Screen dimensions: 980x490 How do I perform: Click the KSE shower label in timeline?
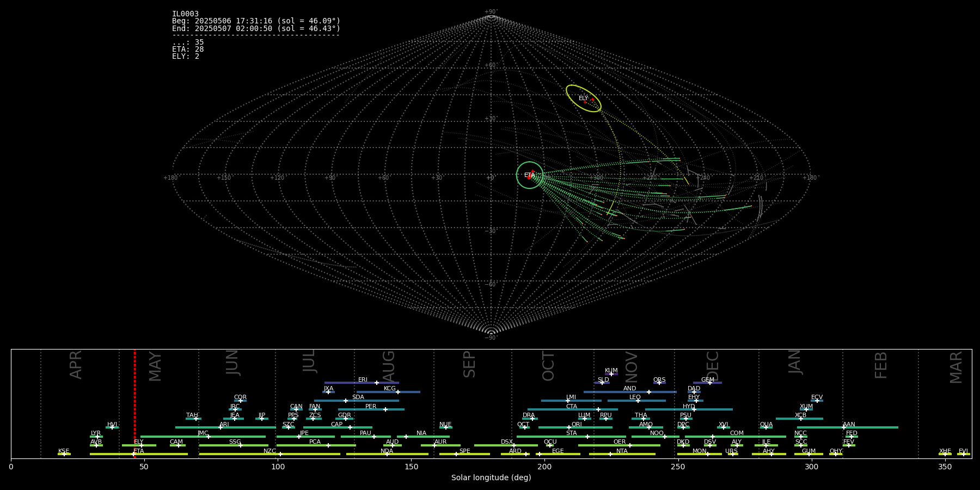pyautogui.click(x=64, y=451)
